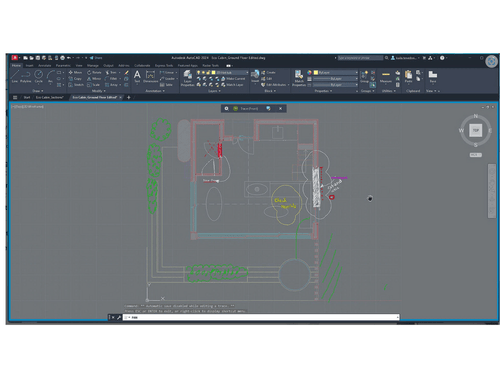Select the Line tool
The width and height of the screenshot is (500, 375).
[x=15, y=76]
